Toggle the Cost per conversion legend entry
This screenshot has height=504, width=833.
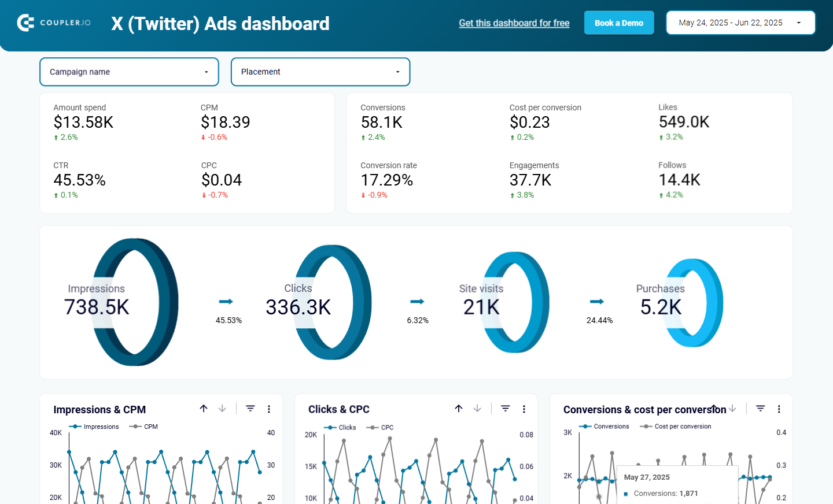tap(675, 427)
